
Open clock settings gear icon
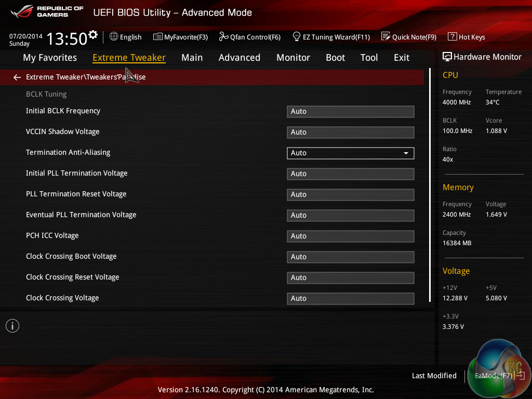tap(93, 35)
